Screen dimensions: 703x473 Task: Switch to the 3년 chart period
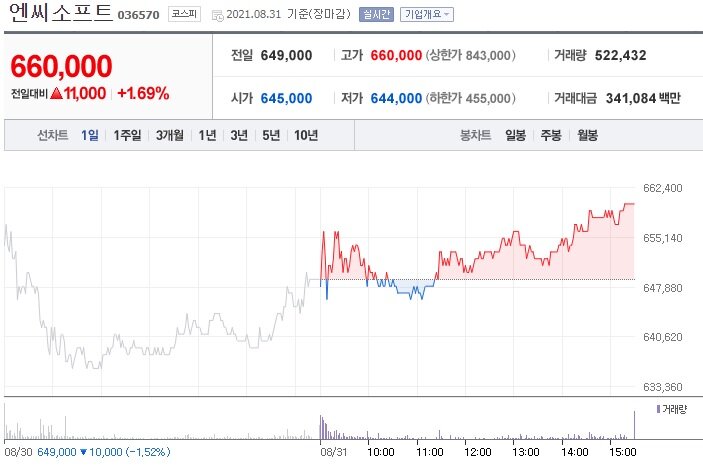click(x=239, y=135)
